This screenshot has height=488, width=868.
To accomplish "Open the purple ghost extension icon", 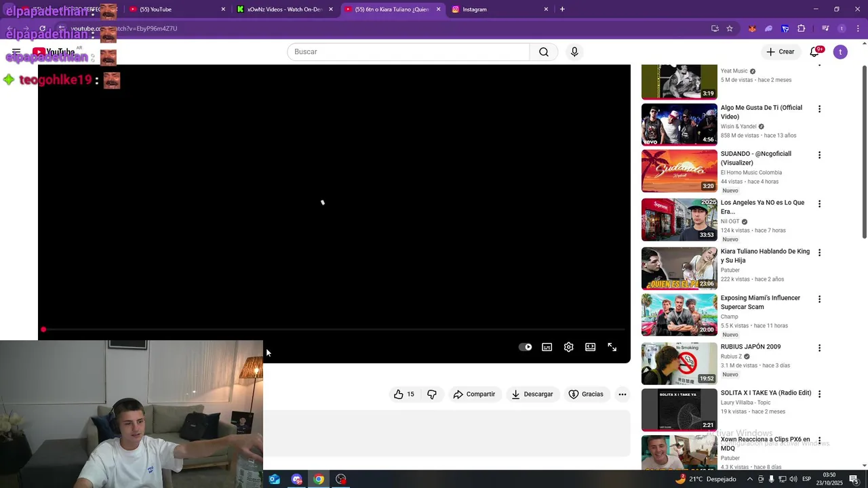I will coord(768,28).
